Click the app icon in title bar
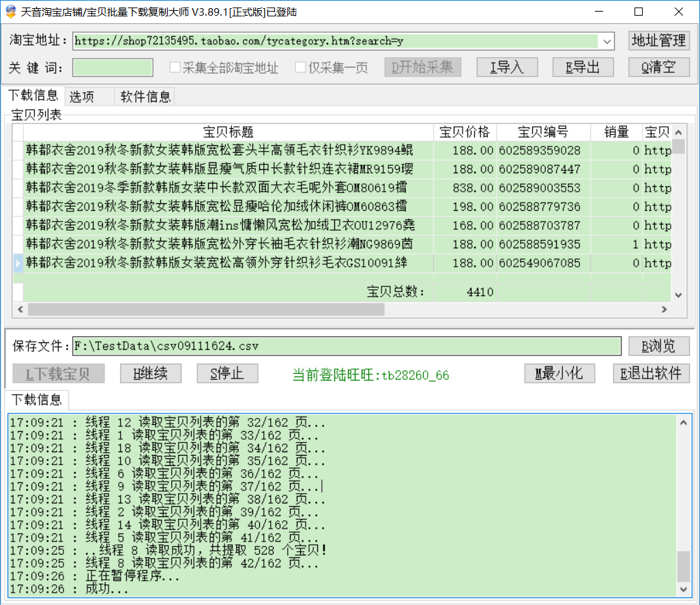This screenshot has width=700, height=605. 10,12
